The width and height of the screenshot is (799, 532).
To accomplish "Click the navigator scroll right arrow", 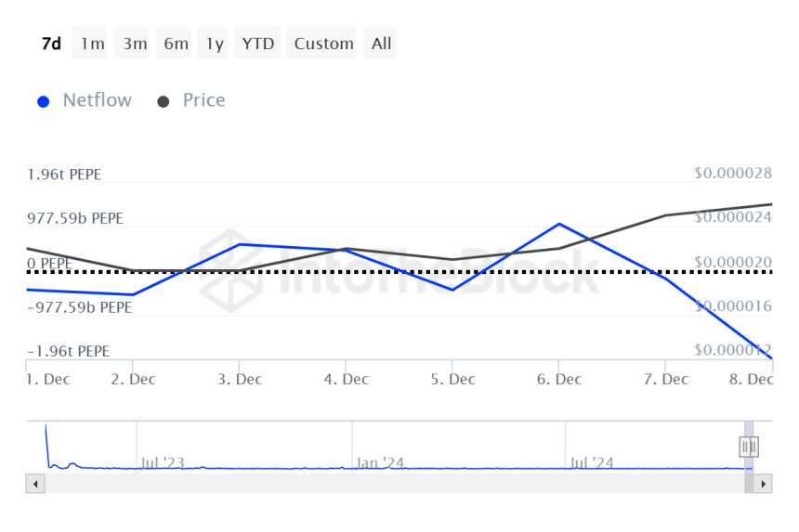I will pyautogui.click(x=763, y=484).
